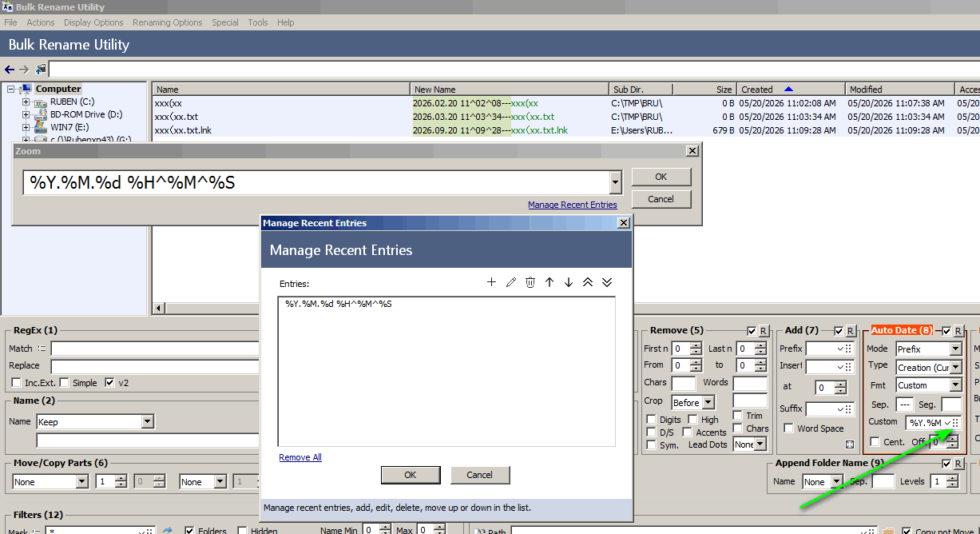Open Auto Date Custom field grip icon
980x534 pixels.
click(955, 423)
